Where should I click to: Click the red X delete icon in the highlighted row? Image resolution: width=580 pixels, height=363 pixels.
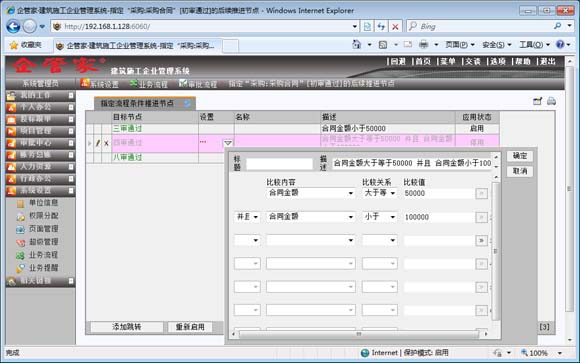click(106, 143)
